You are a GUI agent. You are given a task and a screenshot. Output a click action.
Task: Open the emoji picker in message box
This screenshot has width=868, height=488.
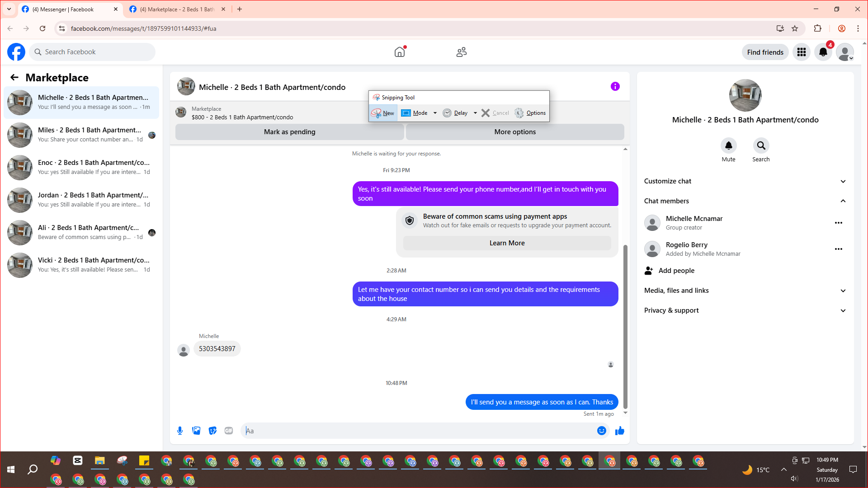click(601, 431)
